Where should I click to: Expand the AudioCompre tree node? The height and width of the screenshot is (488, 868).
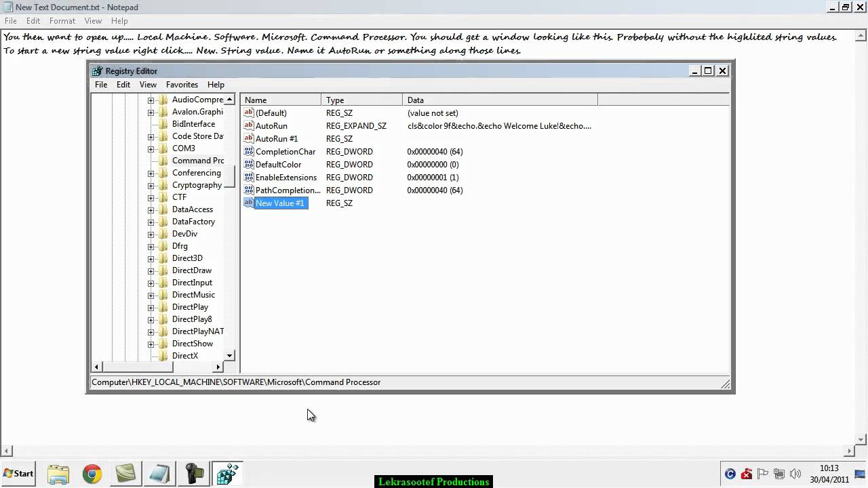tap(151, 100)
